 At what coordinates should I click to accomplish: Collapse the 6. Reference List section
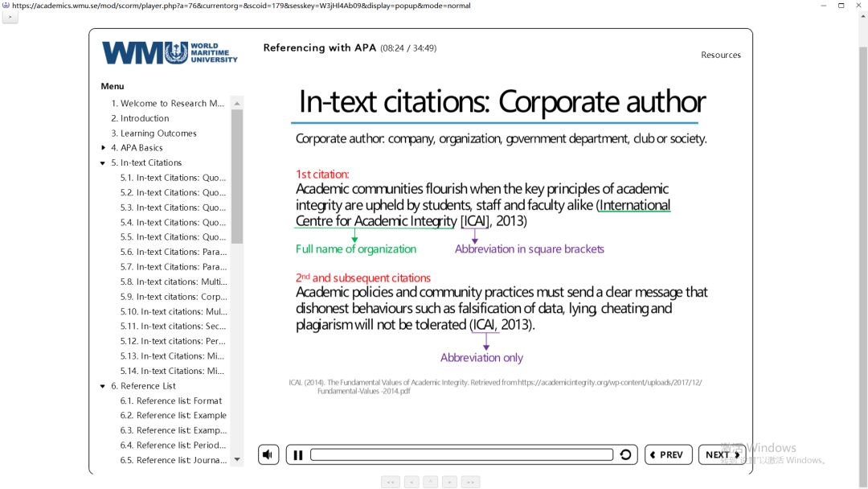coord(103,386)
